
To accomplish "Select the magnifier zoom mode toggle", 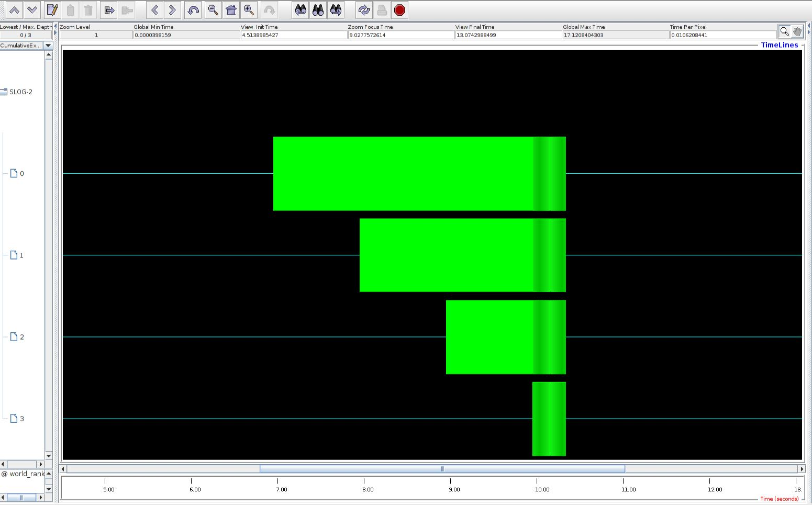I will [784, 31].
